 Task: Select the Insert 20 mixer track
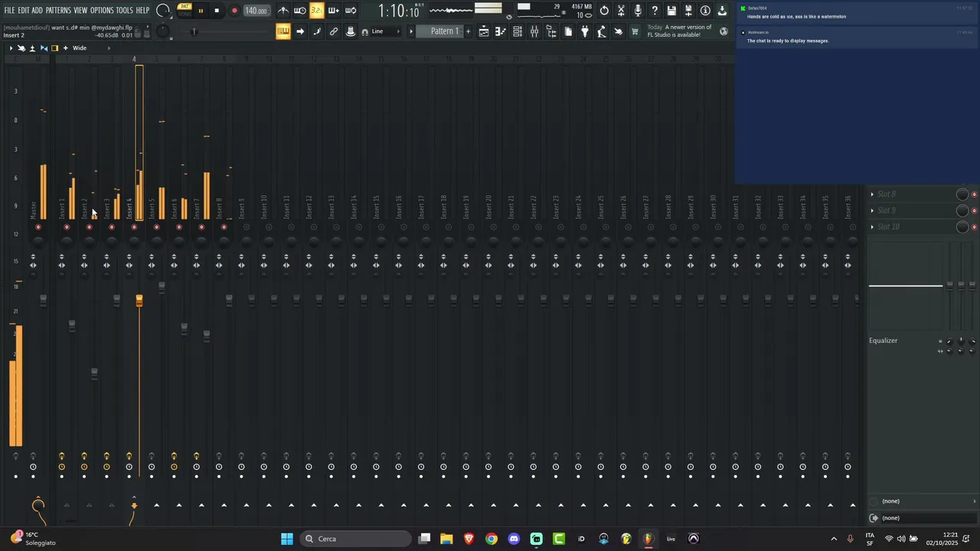pos(488,208)
